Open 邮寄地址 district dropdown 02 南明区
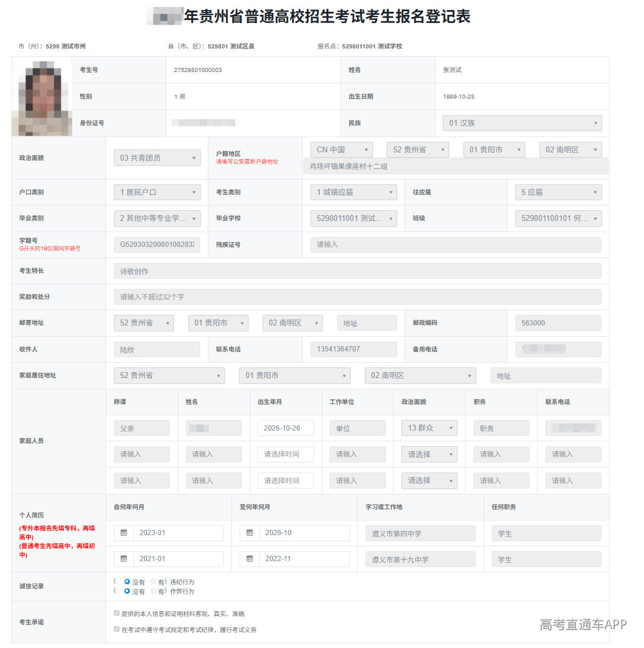The width and height of the screenshot is (644, 648). click(x=292, y=323)
